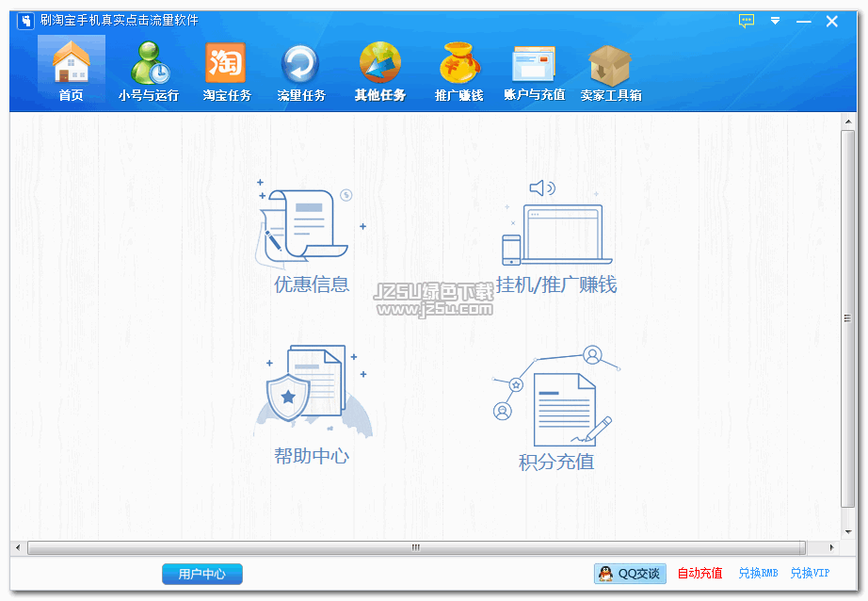
Task: Click the 帮助中心 text label
Action: click(x=312, y=456)
